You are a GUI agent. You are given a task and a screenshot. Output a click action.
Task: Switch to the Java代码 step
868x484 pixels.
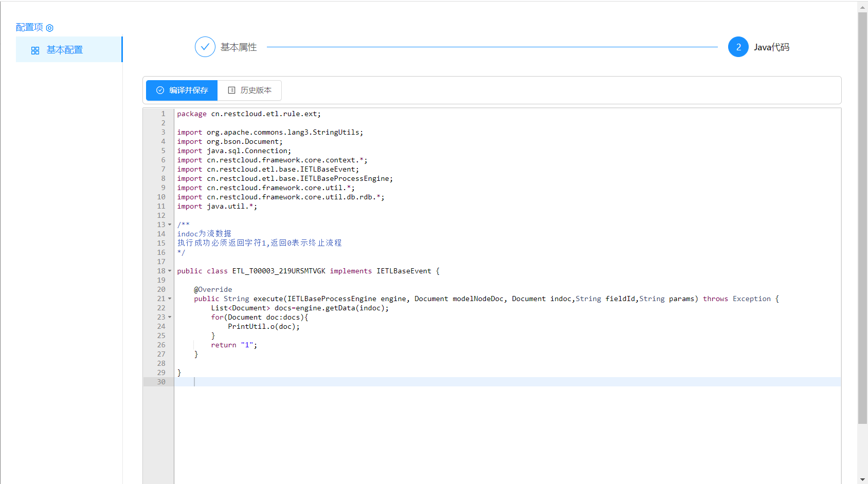click(771, 47)
